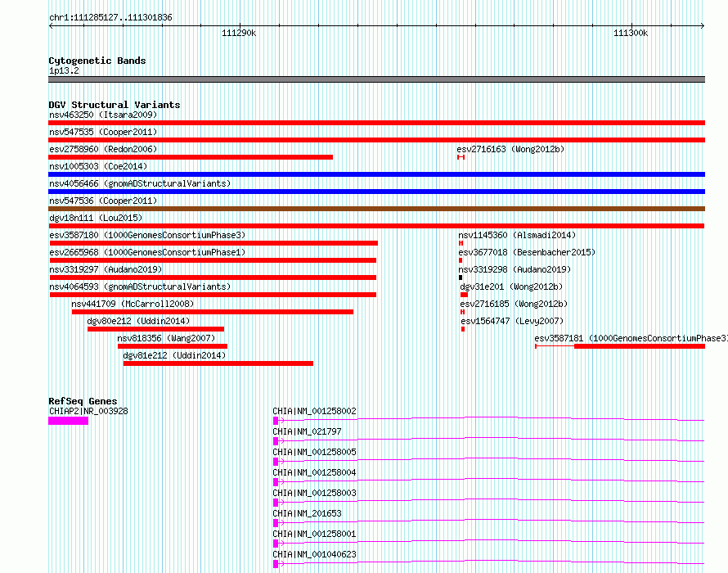Open transcript CHIA|NM_021797
This screenshot has height=573, width=728.
coord(307,431)
